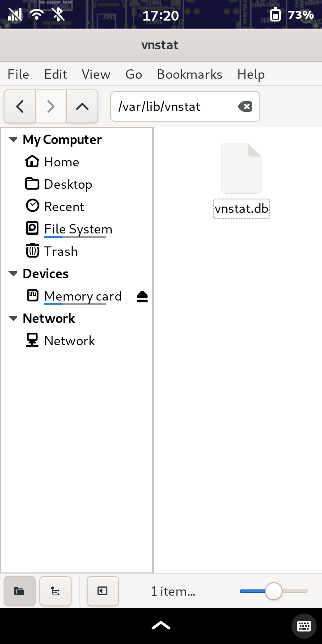The image size is (322, 644).
Task: Open Home in the sidebar
Action: [x=61, y=162]
